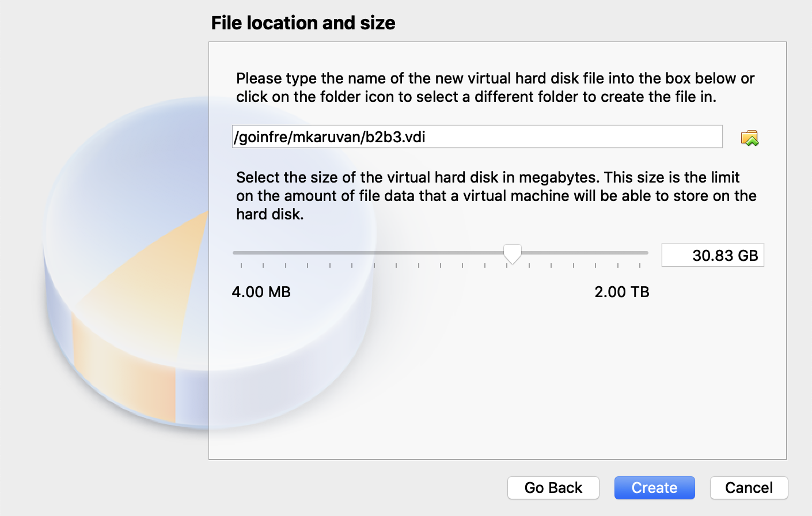Click the Go Back button

click(x=553, y=488)
